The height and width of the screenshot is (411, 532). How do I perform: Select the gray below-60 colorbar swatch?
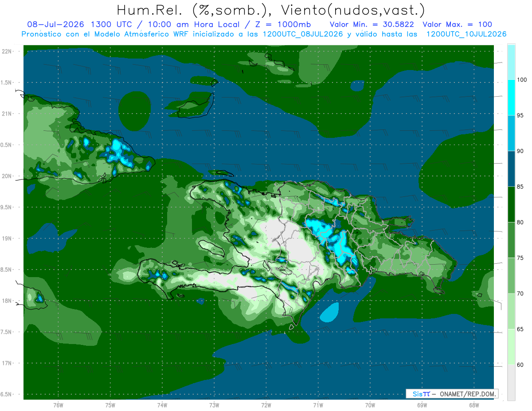click(x=511, y=383)
